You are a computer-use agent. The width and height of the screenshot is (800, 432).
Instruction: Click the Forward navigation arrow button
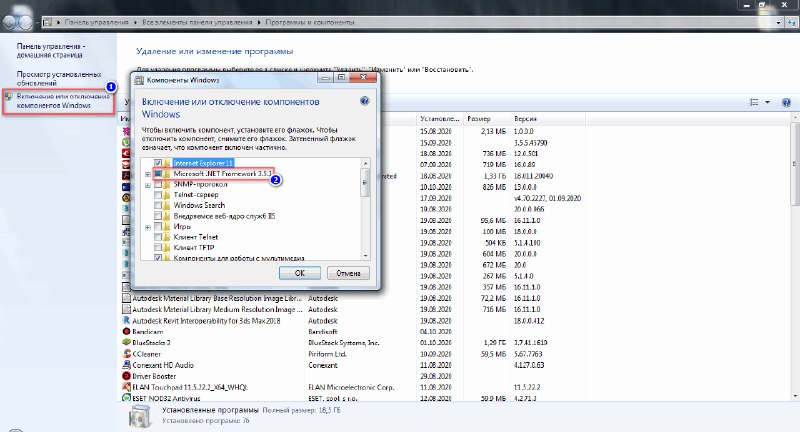(x=26, y=22)
